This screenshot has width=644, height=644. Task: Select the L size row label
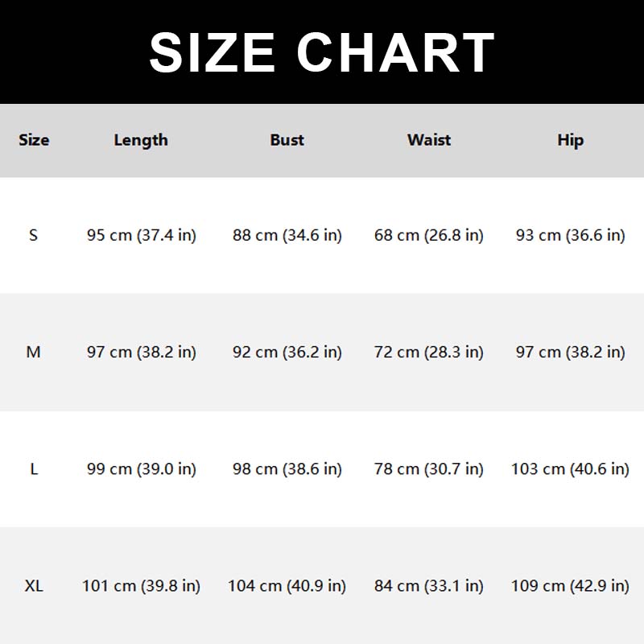click(x=34, y=469)
